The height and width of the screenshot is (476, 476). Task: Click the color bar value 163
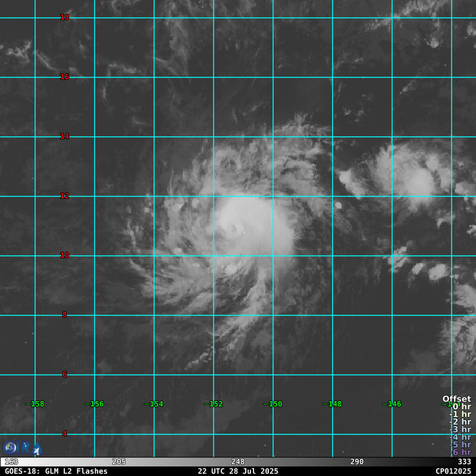pos(11,462)
